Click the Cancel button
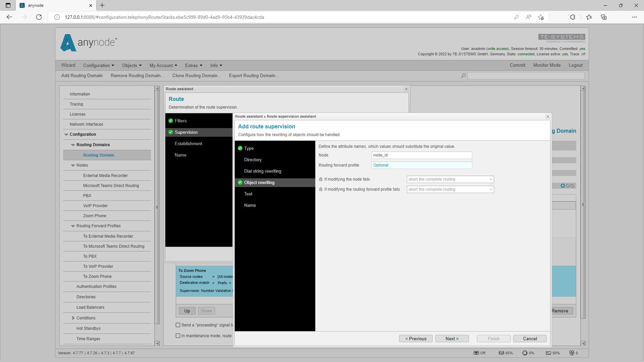Viewport: 644px width, 362px height. point(530,339)
